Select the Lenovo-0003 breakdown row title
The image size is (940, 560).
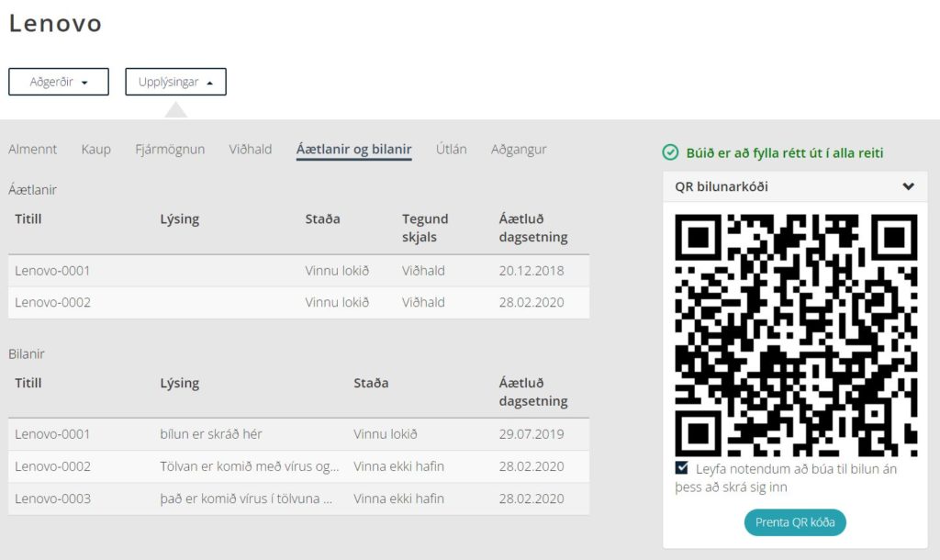tap(52, 498)
